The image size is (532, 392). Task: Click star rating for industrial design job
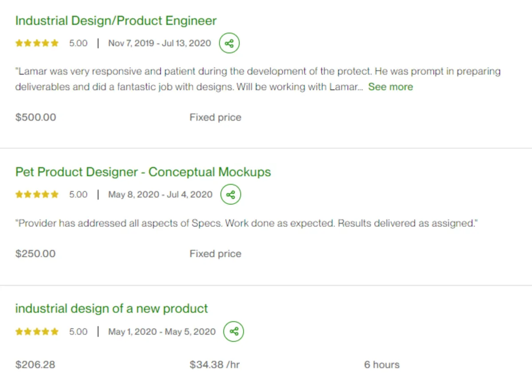[37, 332]
